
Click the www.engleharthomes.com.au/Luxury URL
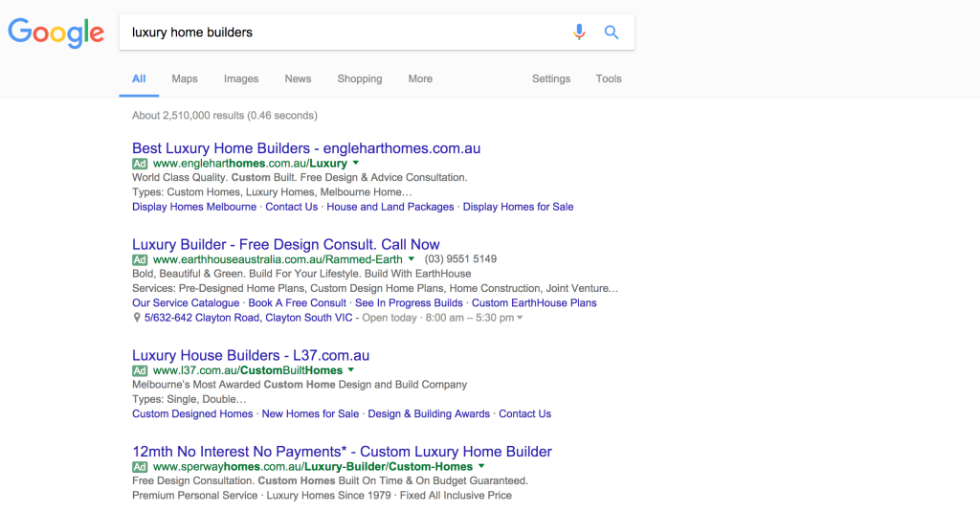pyautogui.click(x=250, y=163)
